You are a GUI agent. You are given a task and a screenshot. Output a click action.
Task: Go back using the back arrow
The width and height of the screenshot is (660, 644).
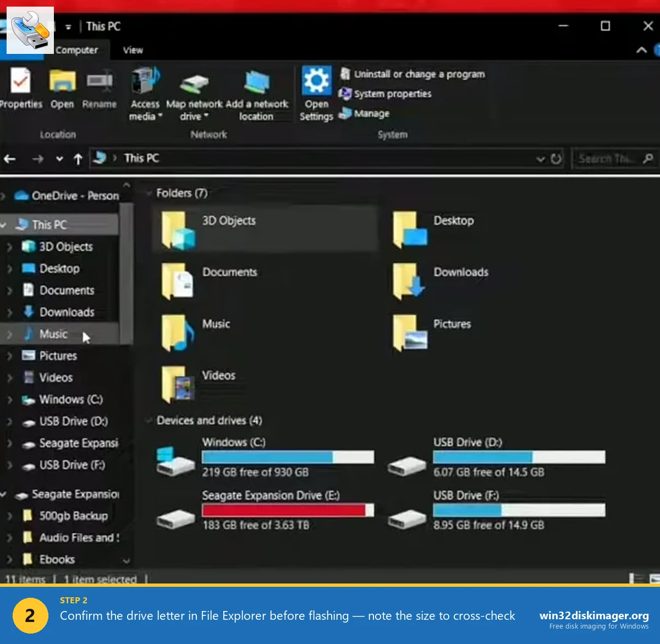9,158
